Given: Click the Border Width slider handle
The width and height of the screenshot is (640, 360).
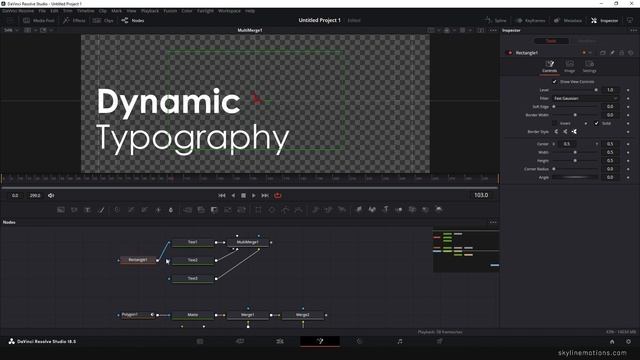Looking at the screenshot, I should [575, 115].
